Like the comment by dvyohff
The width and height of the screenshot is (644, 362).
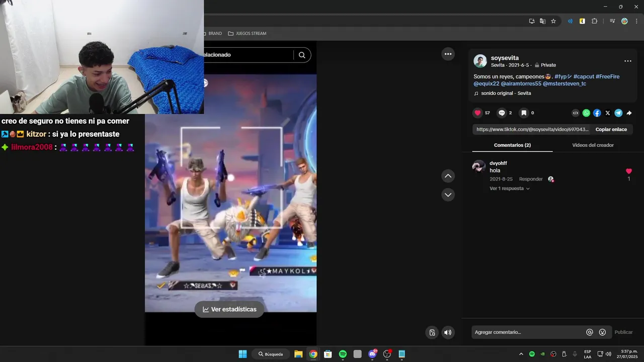coord(628,171)
